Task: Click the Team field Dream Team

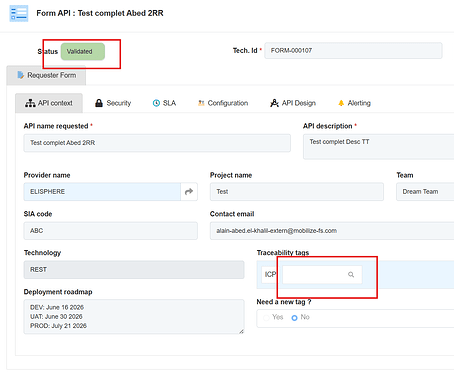Action: [425, 192]
